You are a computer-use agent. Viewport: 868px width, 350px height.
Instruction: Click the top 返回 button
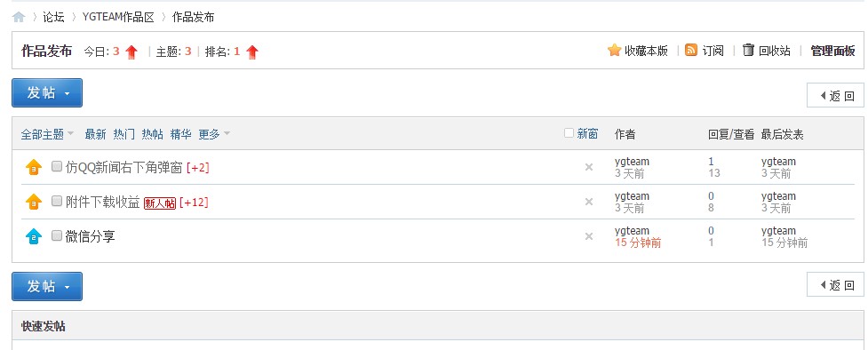[x=835, y=95]
